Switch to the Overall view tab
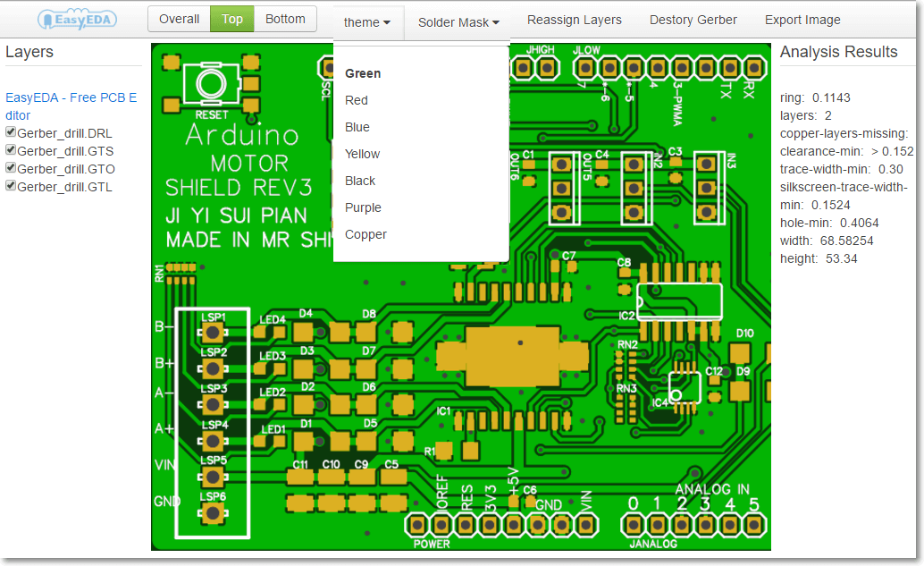This screenshot has height=566, width=924. [178, 18]
